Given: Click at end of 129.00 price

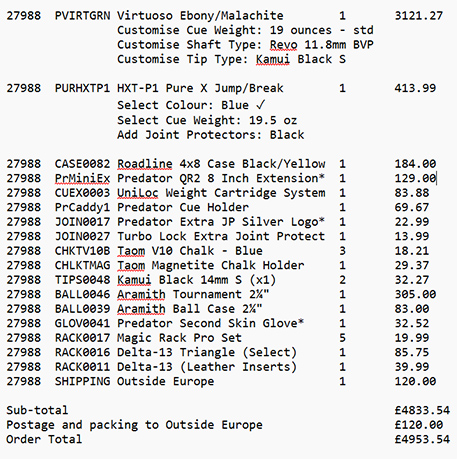Looking at the screenshot, I should pos(436,179).
